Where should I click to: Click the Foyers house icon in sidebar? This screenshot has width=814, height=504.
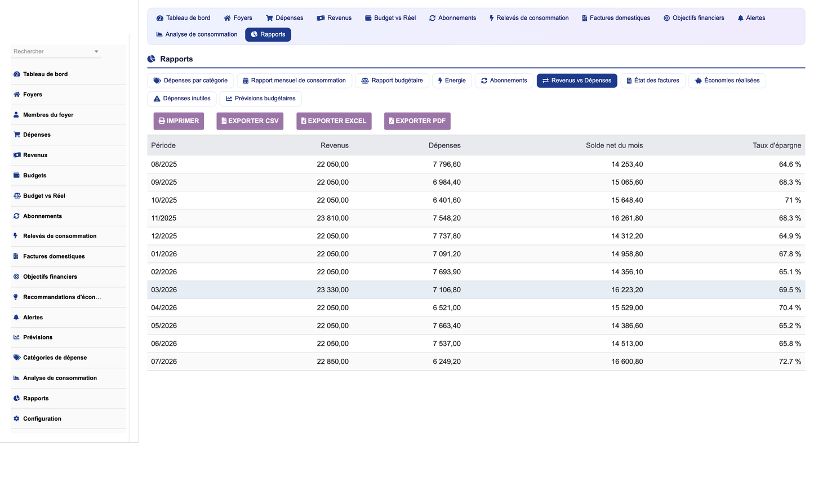pos(17,95)
